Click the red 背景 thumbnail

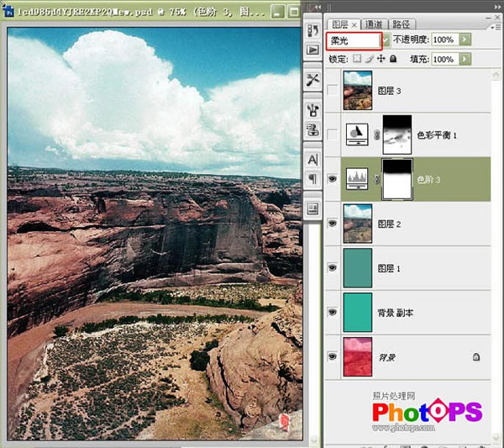pos(358,356)
